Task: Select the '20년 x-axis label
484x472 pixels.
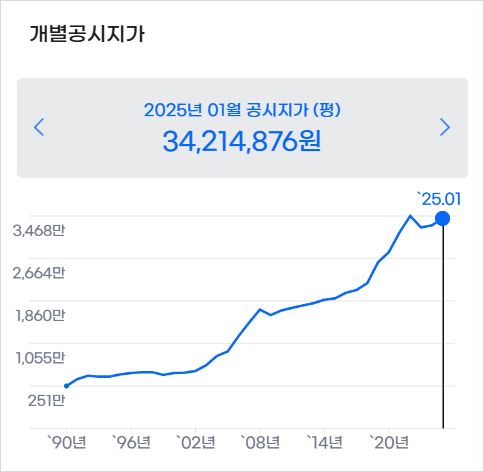Action: (x=389, y=442)
